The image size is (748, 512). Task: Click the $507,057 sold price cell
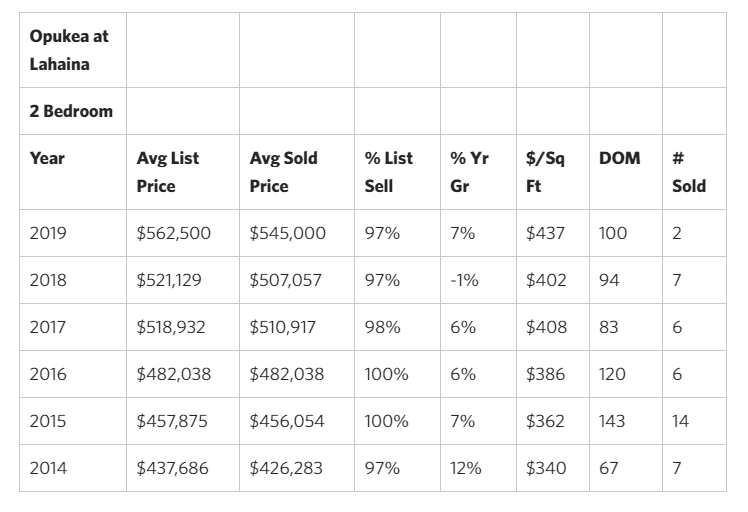pyautogui.click(x=286, y=280)
